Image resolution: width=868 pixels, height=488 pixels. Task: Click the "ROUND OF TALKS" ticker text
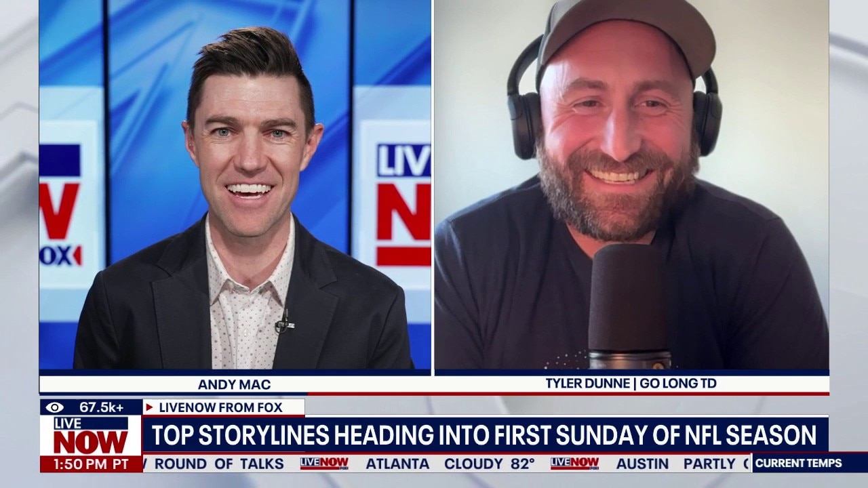pyautogui.click(x=219, y=464)
